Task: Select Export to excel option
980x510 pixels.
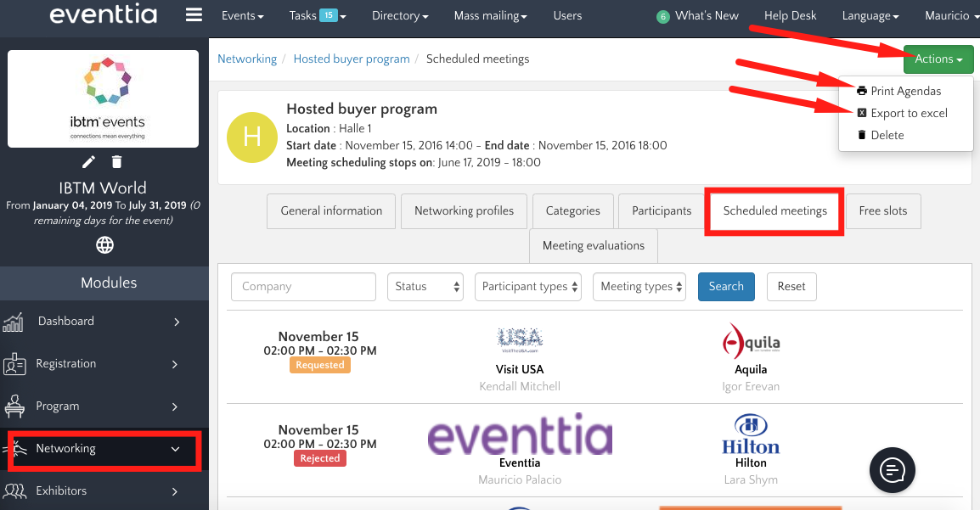Action: pyautogui.click(x=909, y=113)
